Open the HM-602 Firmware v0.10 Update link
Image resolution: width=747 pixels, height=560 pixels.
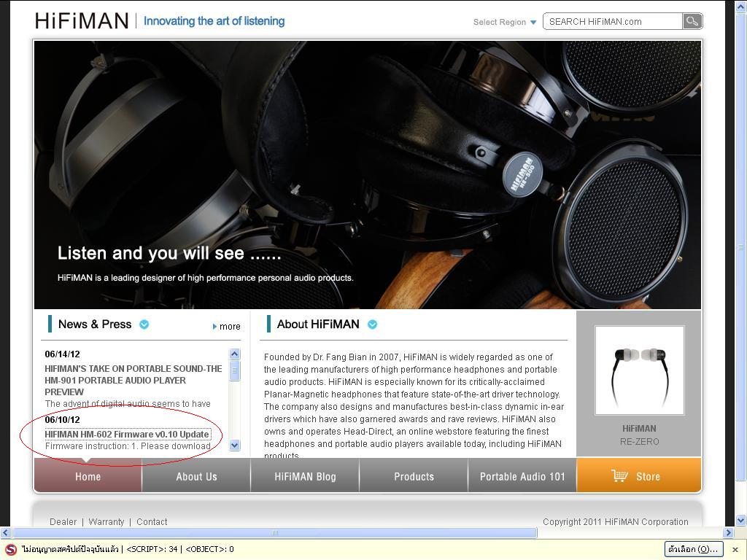click(x=127, y=435)
